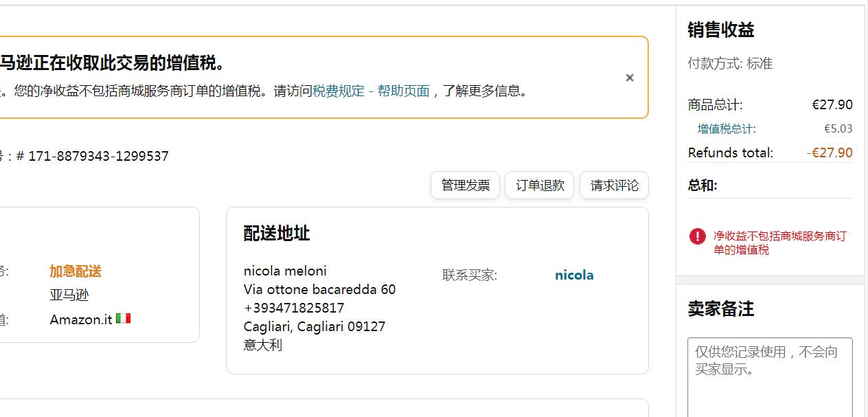
Task: Focus the 卖家备注 notes text box
Action: pos(769,378)
